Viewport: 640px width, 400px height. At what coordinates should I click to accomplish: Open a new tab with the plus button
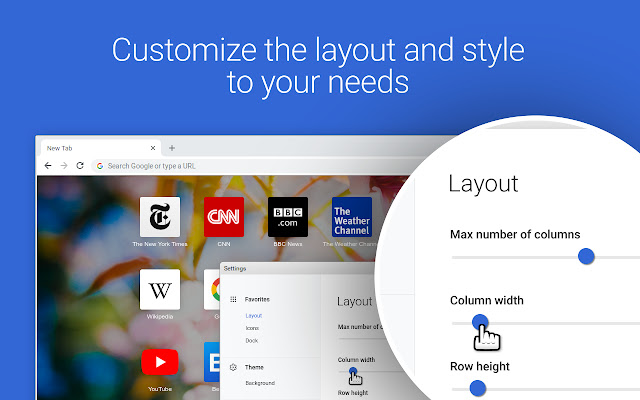click(x=172, y=148)
